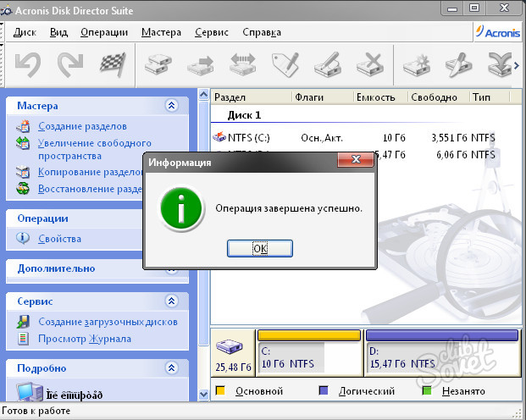Sort by the Емкость column header

pyautogui.click(x=381, y=97)
